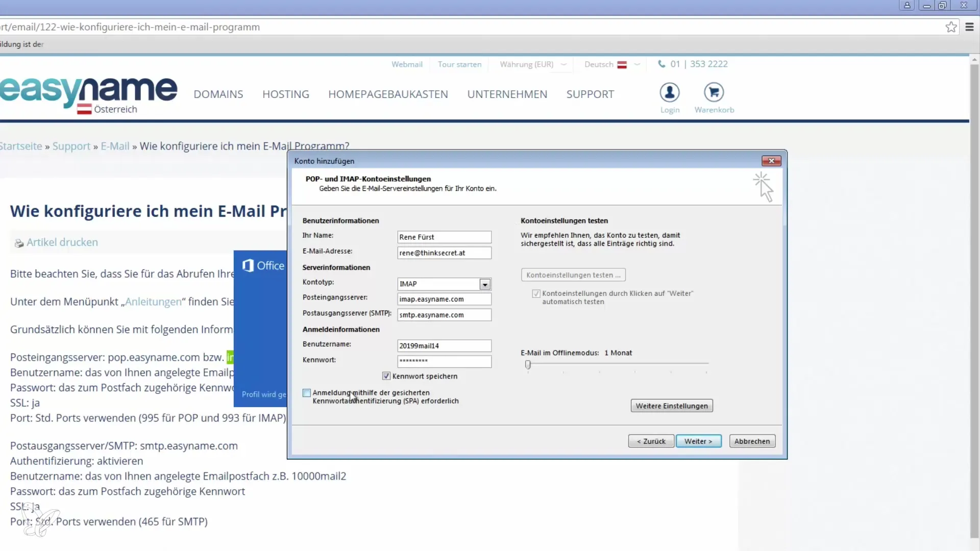Click the Posteingangsserver input field
The image size is (980, 551).
(x=444, y=299)
